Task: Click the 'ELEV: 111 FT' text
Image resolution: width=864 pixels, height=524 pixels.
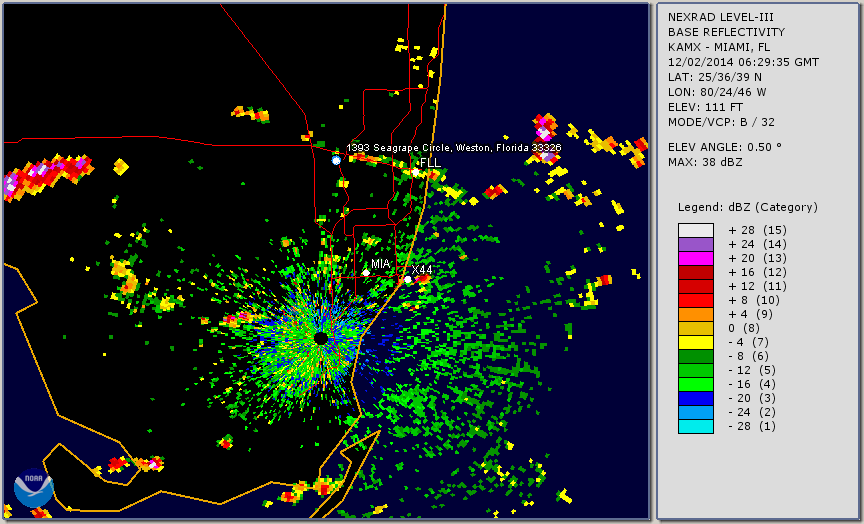Action: [x=705, y=107]
